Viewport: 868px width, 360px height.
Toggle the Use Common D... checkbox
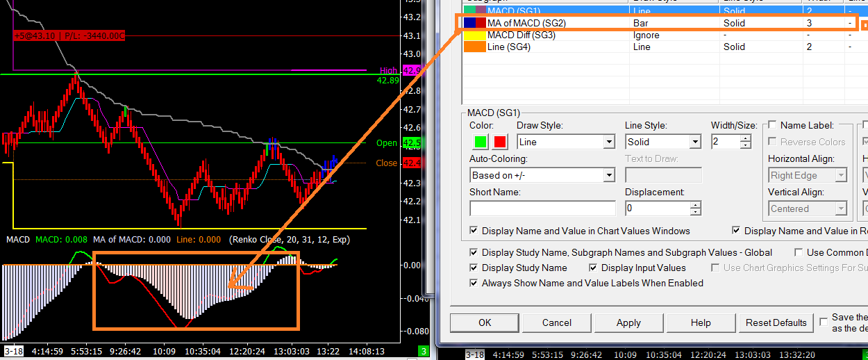pos(799,252)
